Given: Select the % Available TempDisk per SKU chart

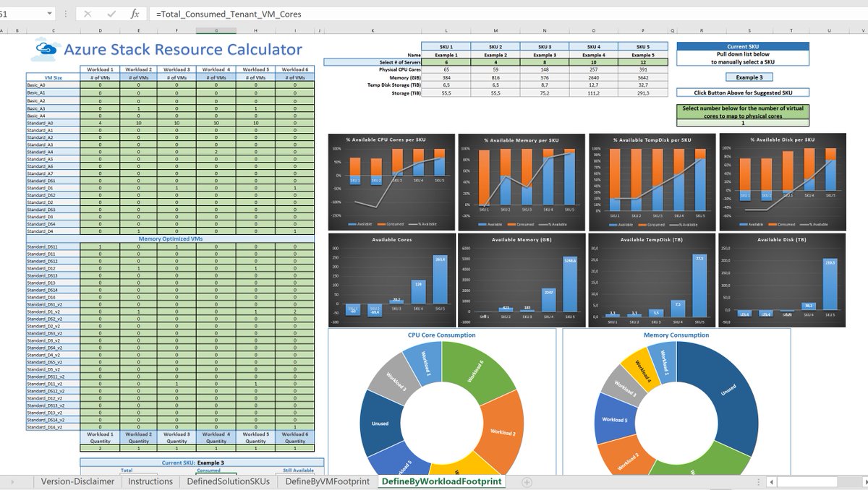Looking at the screenshot, I should click(x=652, y=181).
